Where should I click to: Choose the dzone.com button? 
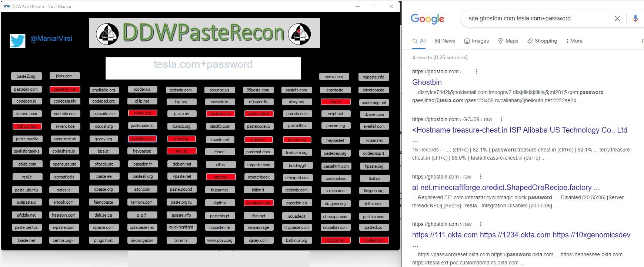click(374, 114)
